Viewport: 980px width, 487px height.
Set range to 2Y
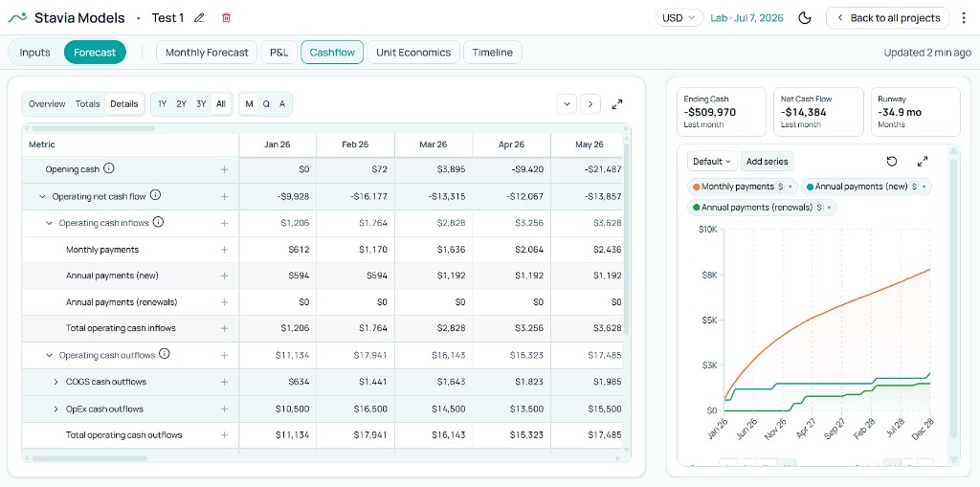[x=181, y=104]
